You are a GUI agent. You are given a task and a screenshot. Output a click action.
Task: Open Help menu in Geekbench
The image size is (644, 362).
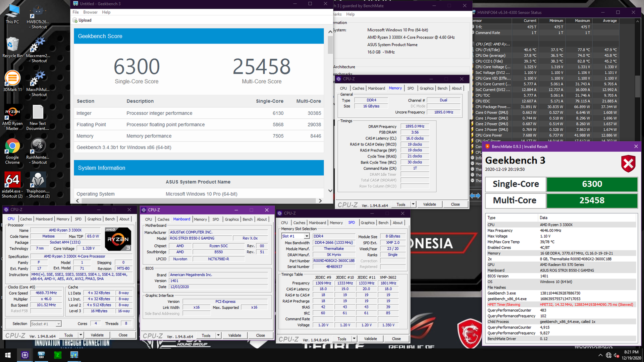pyautogui.click(x=106, y=12)
